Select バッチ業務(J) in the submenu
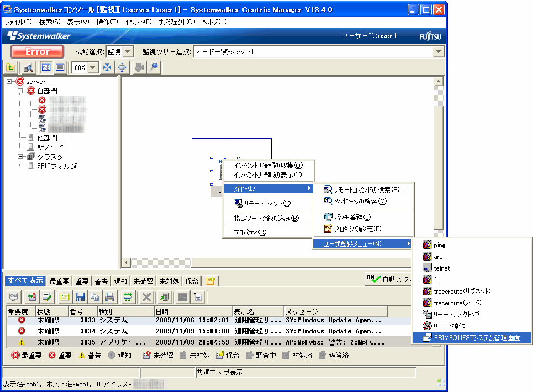 [x=363, y=217]
